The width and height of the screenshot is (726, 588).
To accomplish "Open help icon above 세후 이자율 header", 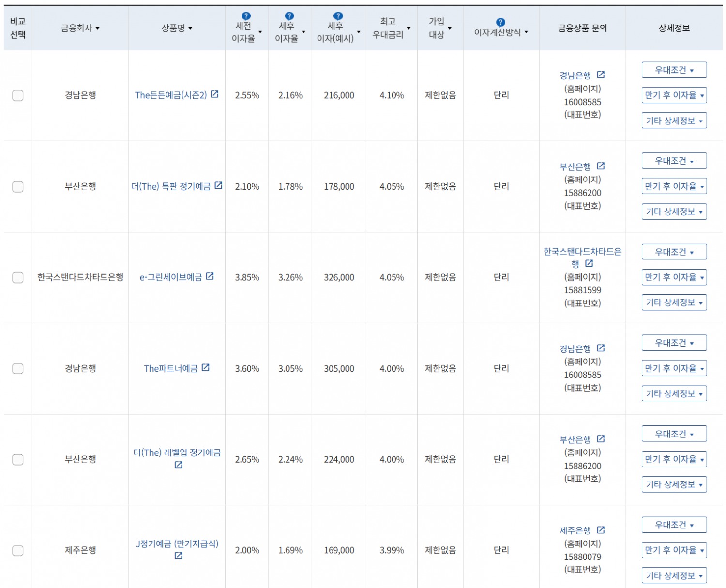I will [289, 16].
